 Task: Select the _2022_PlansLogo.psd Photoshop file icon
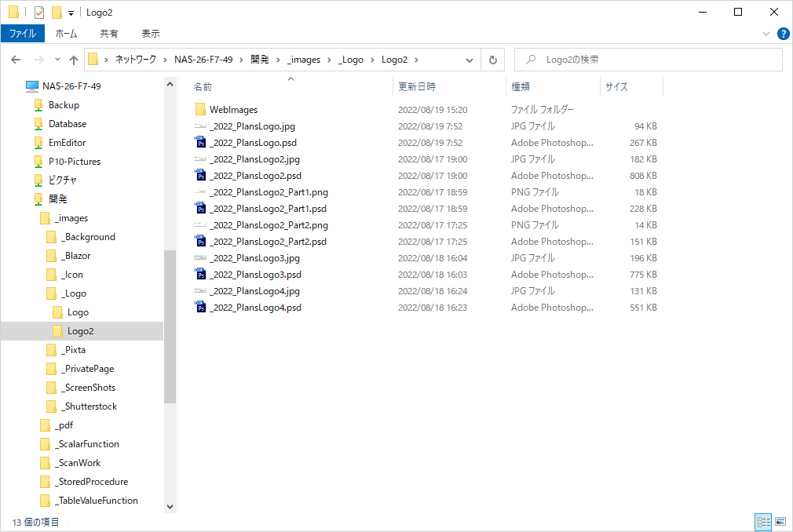pos(200,143)
